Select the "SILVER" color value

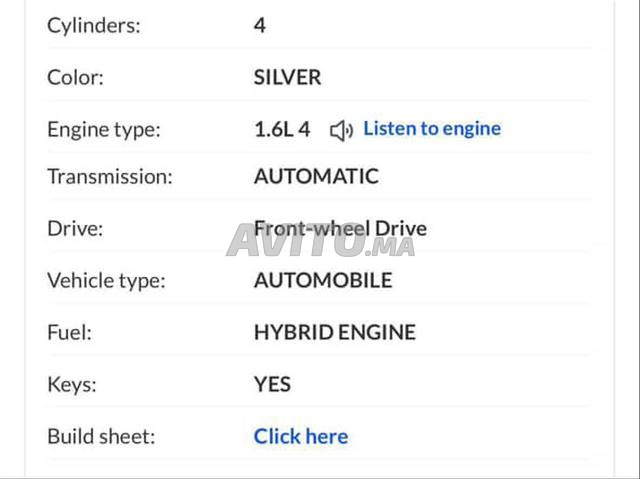[x=288, y=77]
